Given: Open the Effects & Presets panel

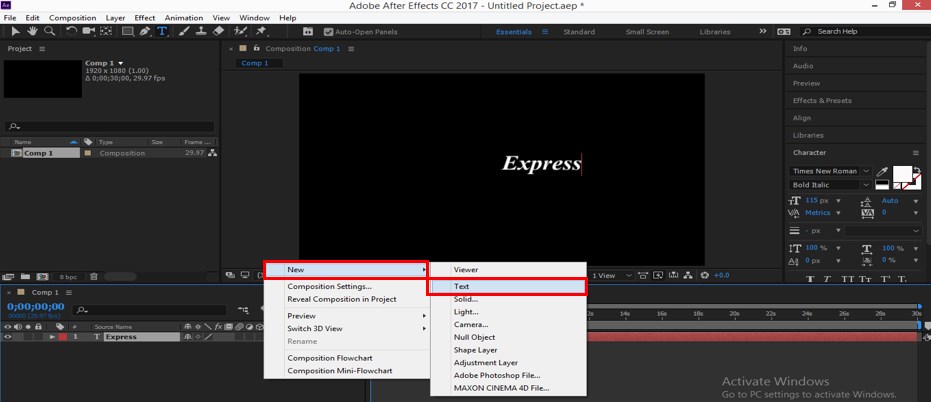Looking at the screenshot, I should 822,100.
